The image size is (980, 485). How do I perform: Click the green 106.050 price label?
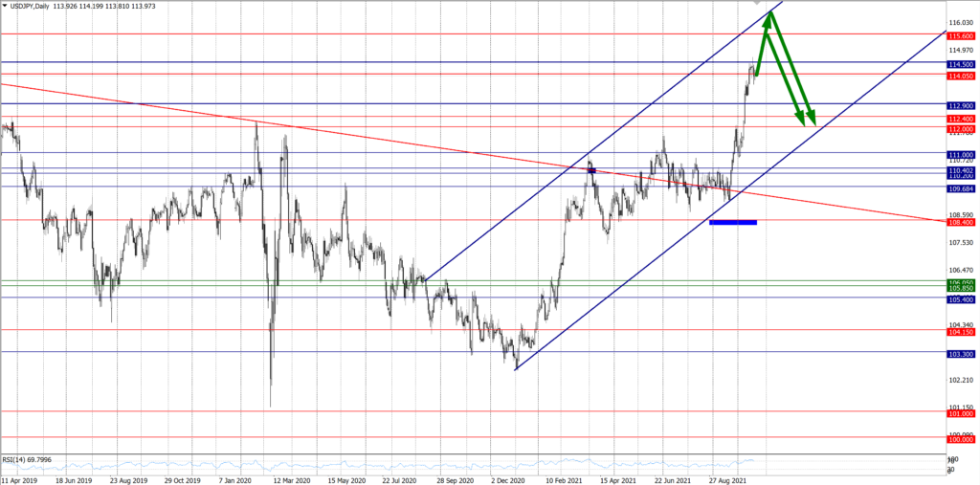tap(961, 281)
